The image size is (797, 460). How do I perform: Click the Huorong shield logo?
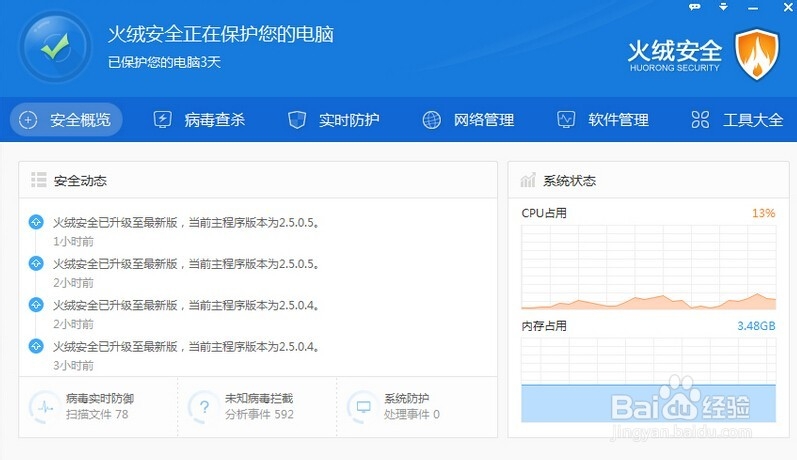pyautogui.click(x=757, y=54)
